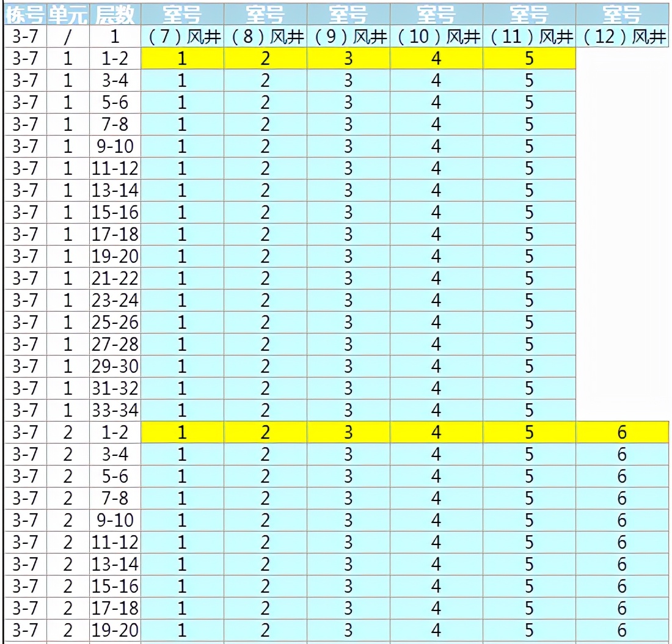Click room 2 in the 33-34 floor row
This screenshot has width=672, height=644.
(265, 411)
